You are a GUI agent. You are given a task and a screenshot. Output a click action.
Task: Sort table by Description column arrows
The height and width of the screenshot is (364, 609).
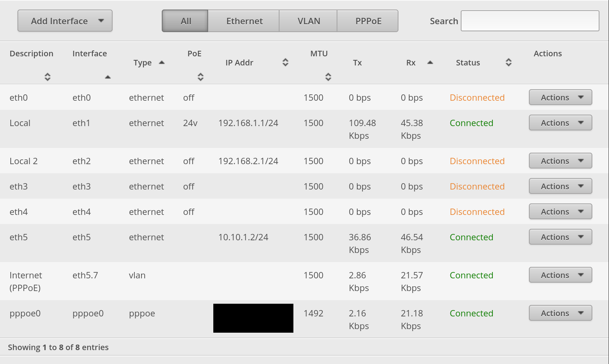point(48,77)
